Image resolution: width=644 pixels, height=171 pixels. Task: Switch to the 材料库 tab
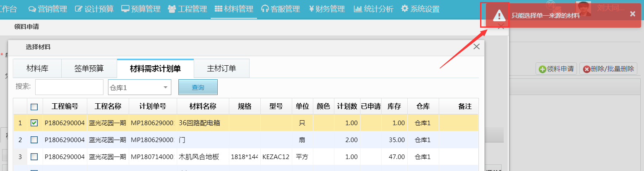point(37,68)
